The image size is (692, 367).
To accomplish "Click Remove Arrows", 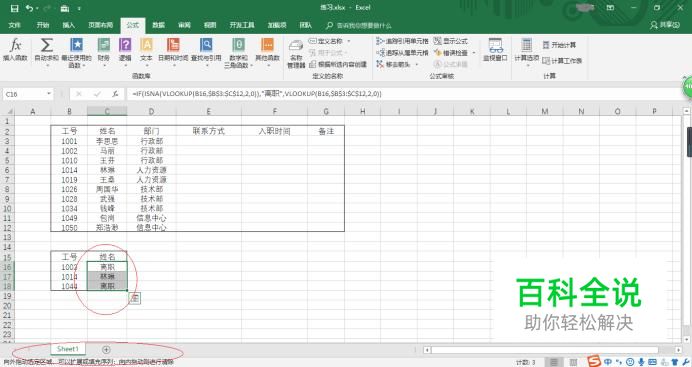I will coord(397,64).
